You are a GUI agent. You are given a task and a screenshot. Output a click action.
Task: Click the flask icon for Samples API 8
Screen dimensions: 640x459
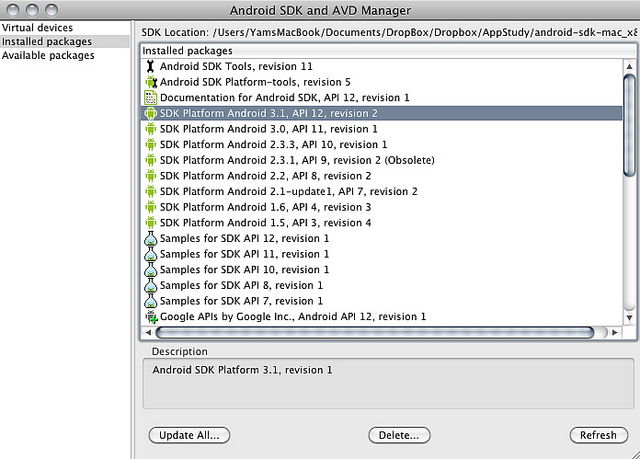coord(151,285)
